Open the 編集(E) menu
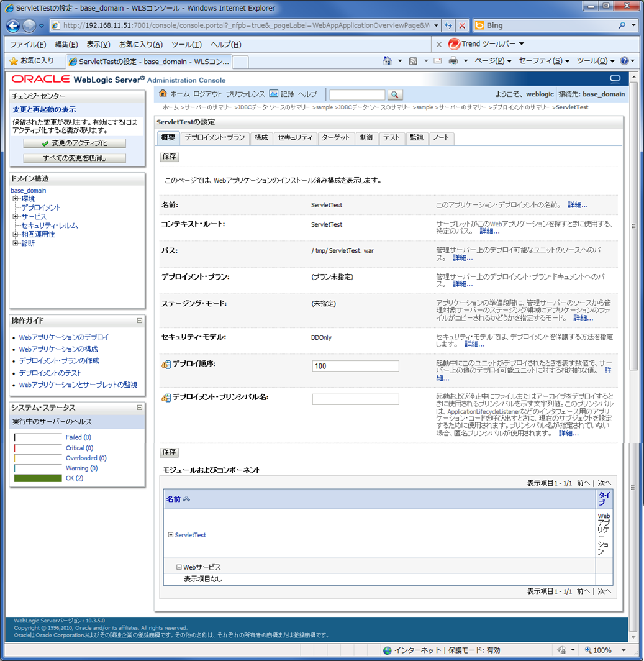Image resolution: width=644 pixels, height=661 pixels. click(x=66, y=44)
